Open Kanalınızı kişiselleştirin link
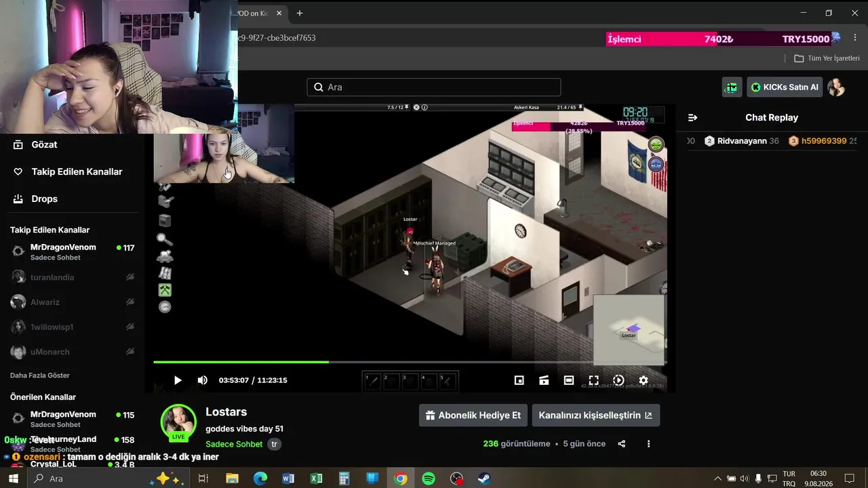Screen dimensions: 868x488 coord(596,415)
